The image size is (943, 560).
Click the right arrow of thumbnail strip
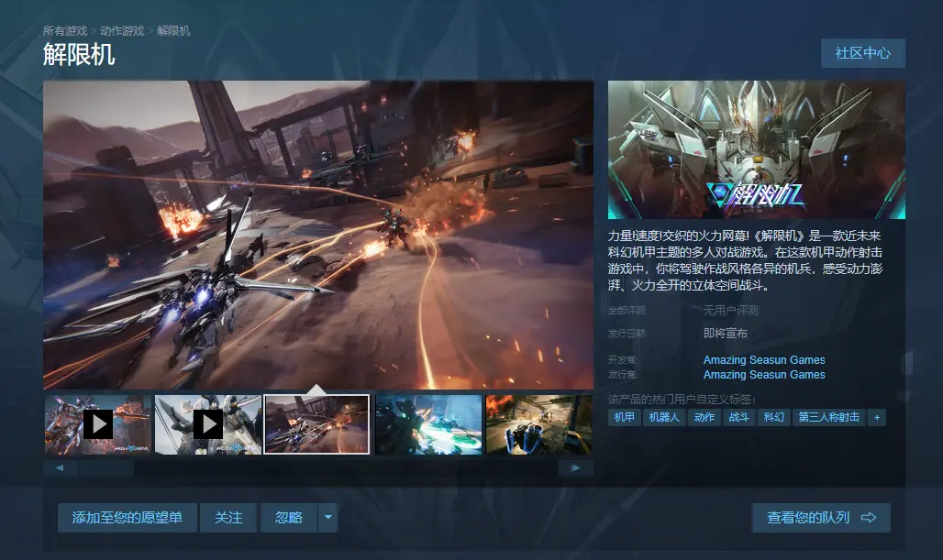click(x=575, y=468)
